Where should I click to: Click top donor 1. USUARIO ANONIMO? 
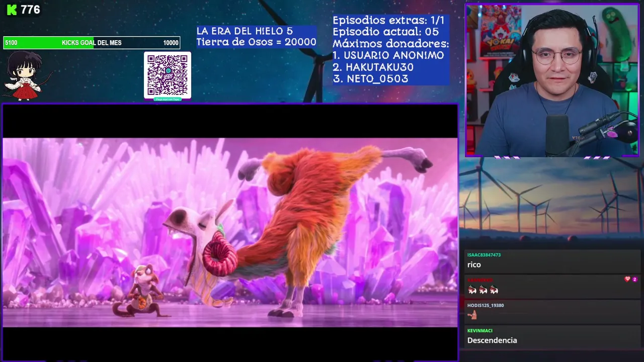pyautogui.click(x=388, y=55)
